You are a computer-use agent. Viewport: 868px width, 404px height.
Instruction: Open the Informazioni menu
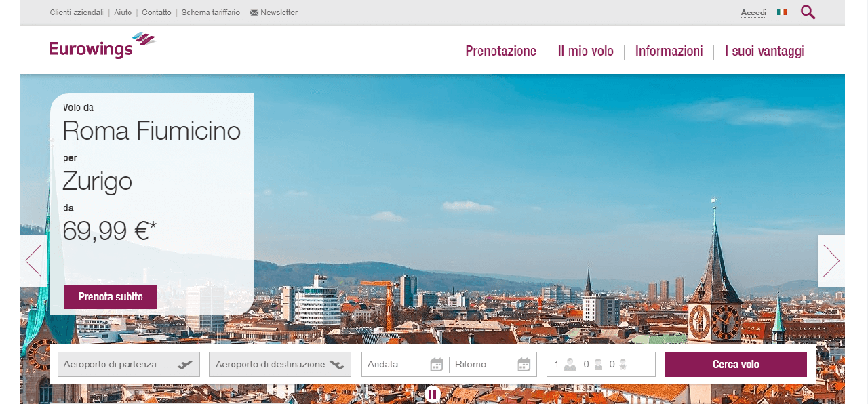click(x=669, y=51)
